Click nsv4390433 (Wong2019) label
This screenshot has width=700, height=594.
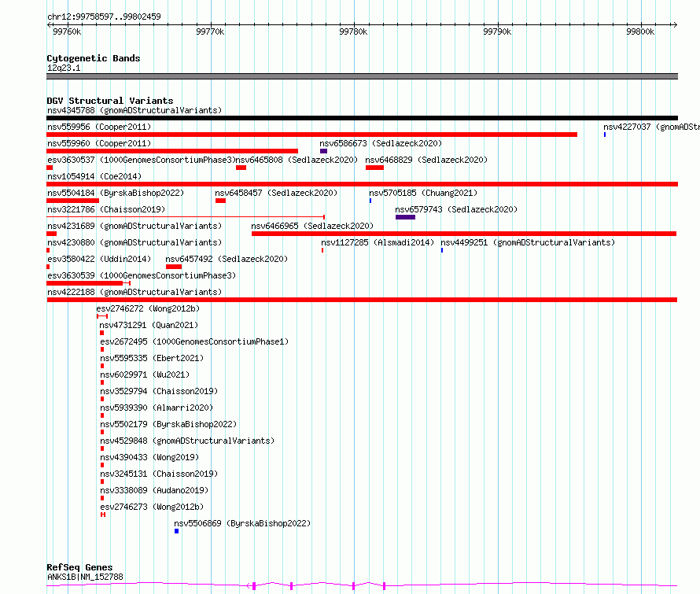[149, 457]
